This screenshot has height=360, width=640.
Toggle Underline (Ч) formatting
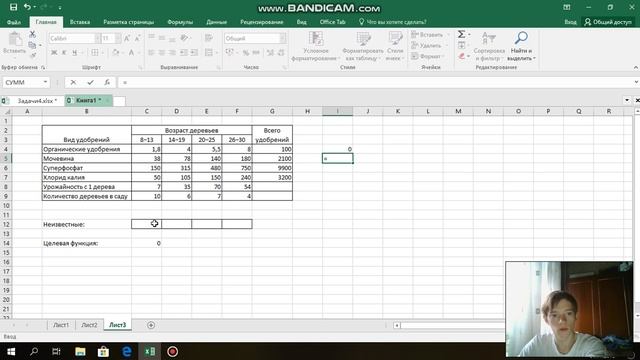[x=74, y=52]
